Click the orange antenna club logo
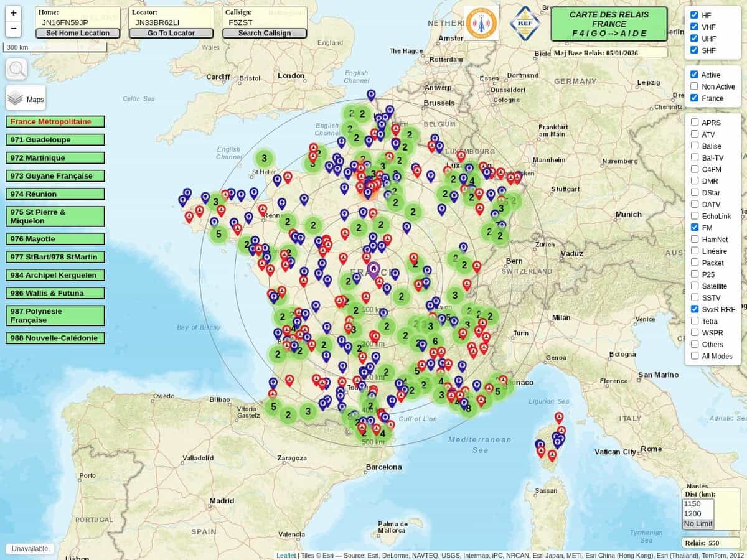Screen dimensions: 747x560 click(481, 24)
